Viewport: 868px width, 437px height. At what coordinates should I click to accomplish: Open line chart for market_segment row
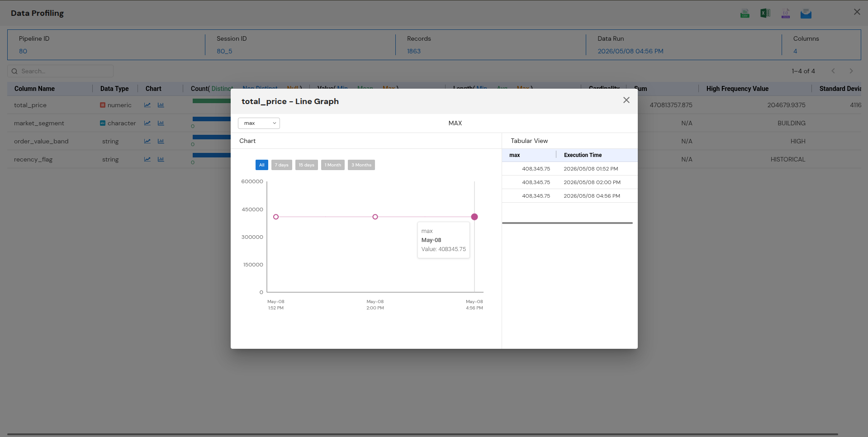[x=147, y=123]
